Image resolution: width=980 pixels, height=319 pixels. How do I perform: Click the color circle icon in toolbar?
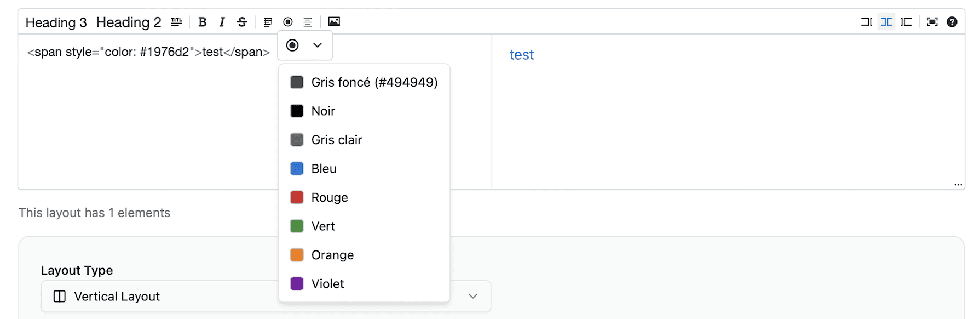pyautogui.click(x=288, y=22)
